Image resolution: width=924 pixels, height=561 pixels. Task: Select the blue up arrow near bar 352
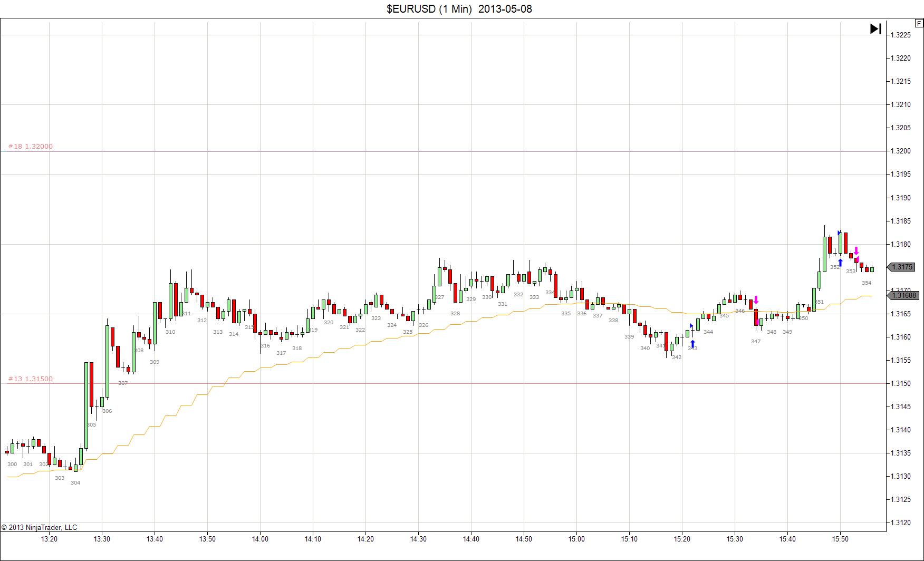point(840,262)
